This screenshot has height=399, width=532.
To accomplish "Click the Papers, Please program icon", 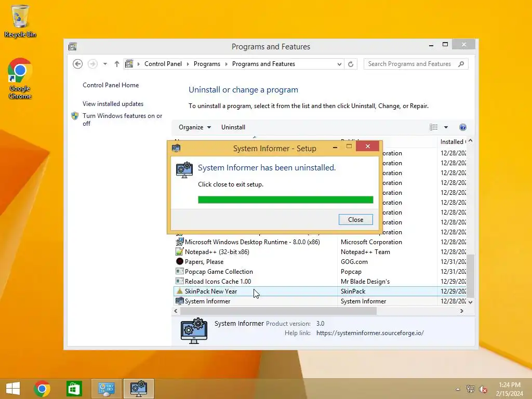I will tap(179, 261).
